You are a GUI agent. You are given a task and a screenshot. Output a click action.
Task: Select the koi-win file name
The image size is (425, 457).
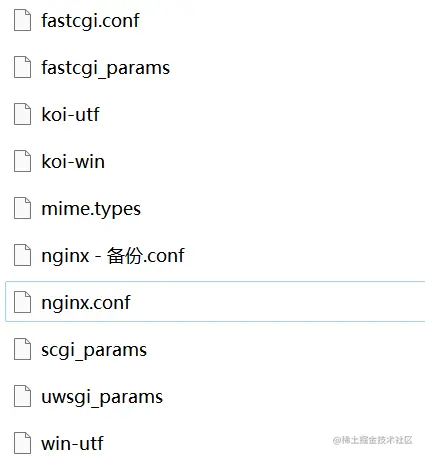pyautogui.click(x=73, y=162)
